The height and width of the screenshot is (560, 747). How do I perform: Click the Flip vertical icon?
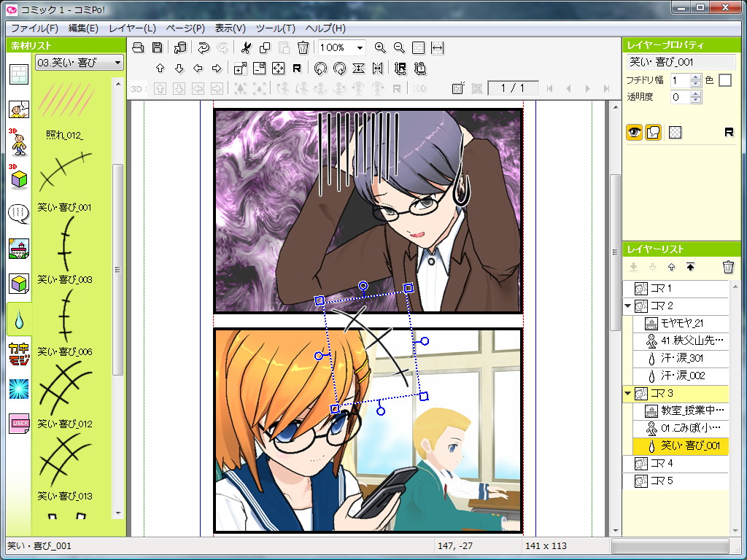click(x=359, y=68)
